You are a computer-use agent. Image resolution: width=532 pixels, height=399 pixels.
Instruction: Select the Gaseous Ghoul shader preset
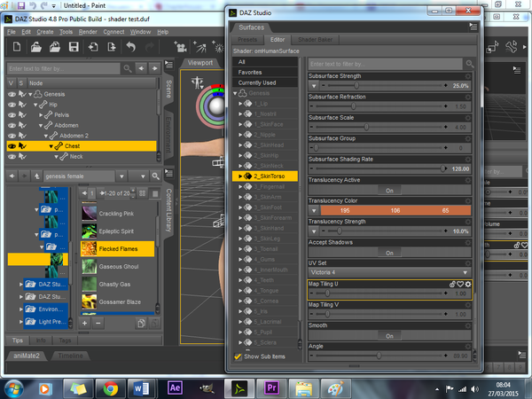(x=118, y=267)
